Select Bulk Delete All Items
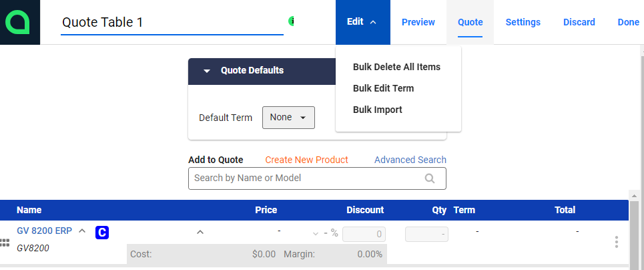The width and height of the screenshot is (644, 270). (396, 67)
